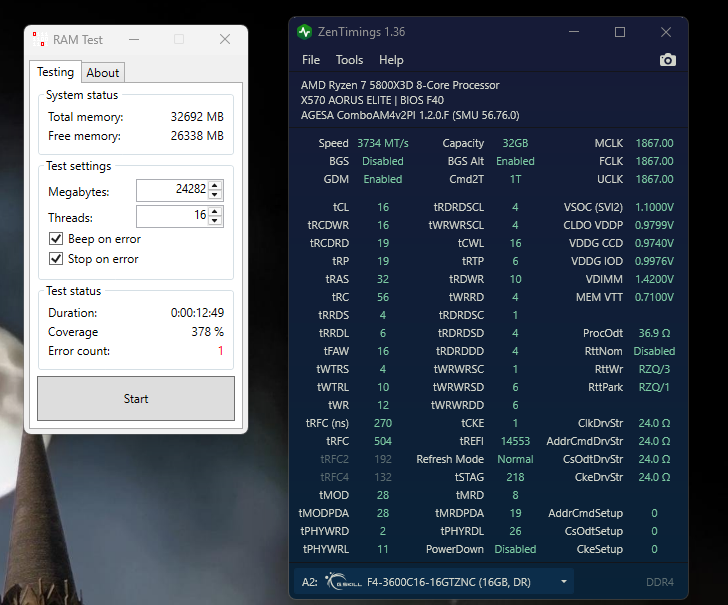Click the ProcOdt value 36.9 Ω
Screen dimensions: 728x605
654,333
